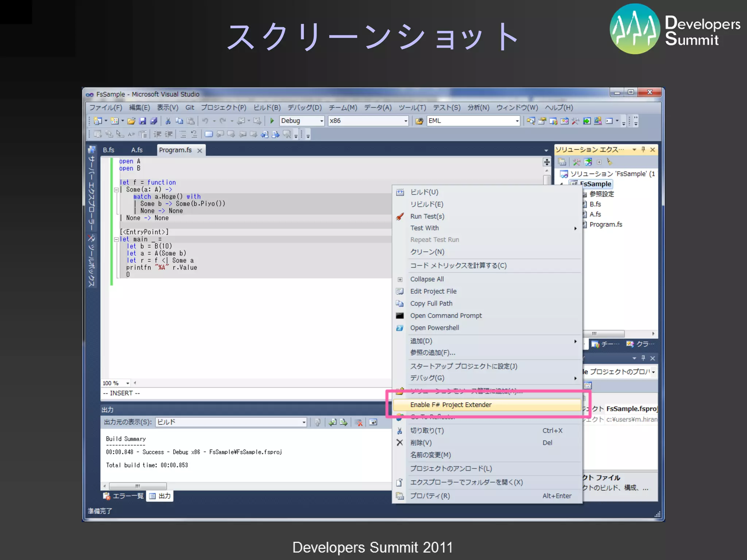
Task: Select Enable F# Project Extender menu item
Action: [450, 405]
